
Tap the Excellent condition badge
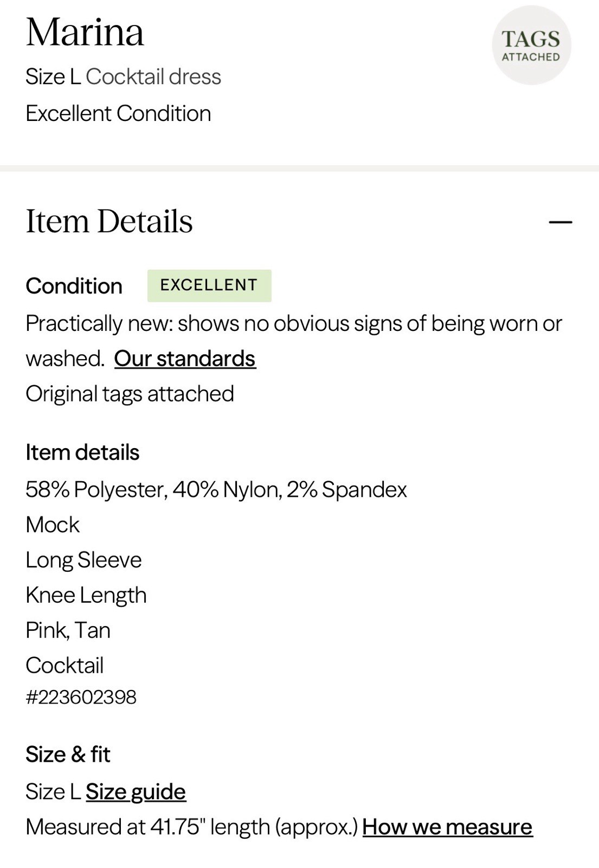click(x=209, y=285)
